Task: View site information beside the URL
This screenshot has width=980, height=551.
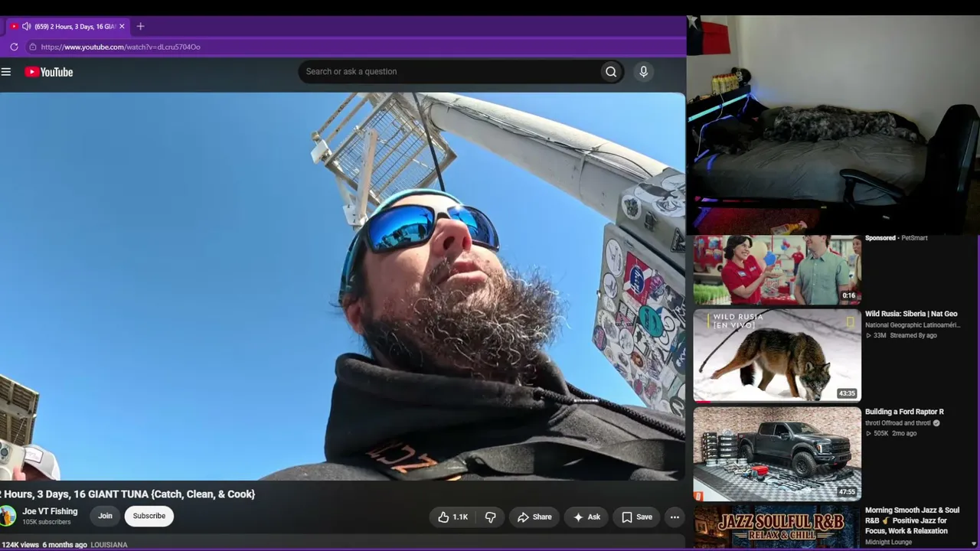Action: [x=32, y=47]
